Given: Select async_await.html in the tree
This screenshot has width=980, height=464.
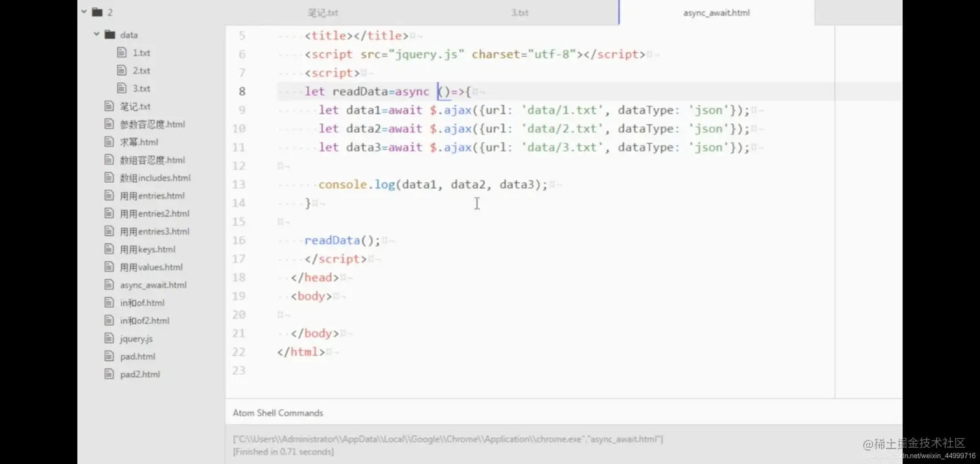Looking at the screenshot, I should pos(153,285).
